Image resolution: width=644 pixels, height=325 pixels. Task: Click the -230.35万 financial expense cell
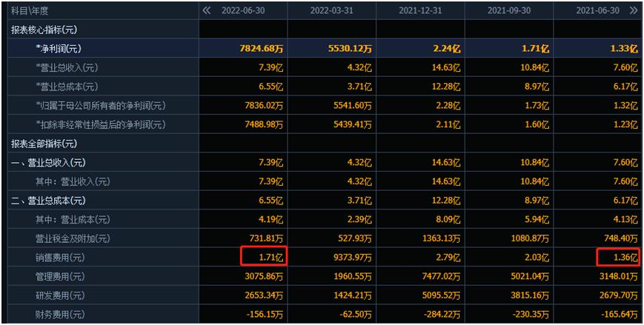point(530,315)
